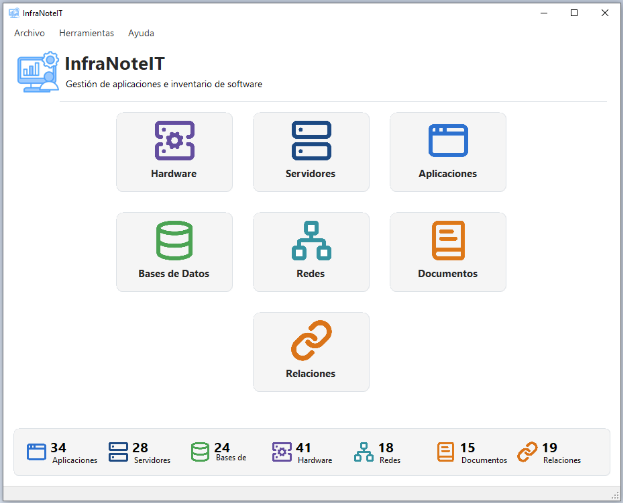The height and width of the screenshot is (504, 624).
Task: Click the Relaciones chain link tile icon
Action: (x=311, y=340)
